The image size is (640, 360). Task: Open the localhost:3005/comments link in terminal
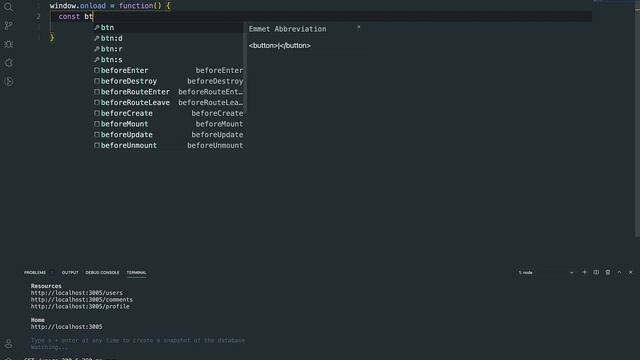(82, 300)
